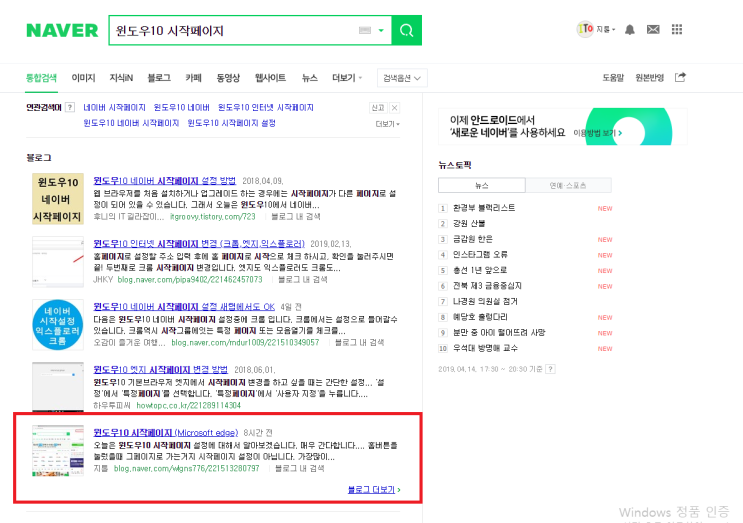Switch to the 뉴스 search tab
Viewport: 743px width, 523px height.
(x=309, y=78)
